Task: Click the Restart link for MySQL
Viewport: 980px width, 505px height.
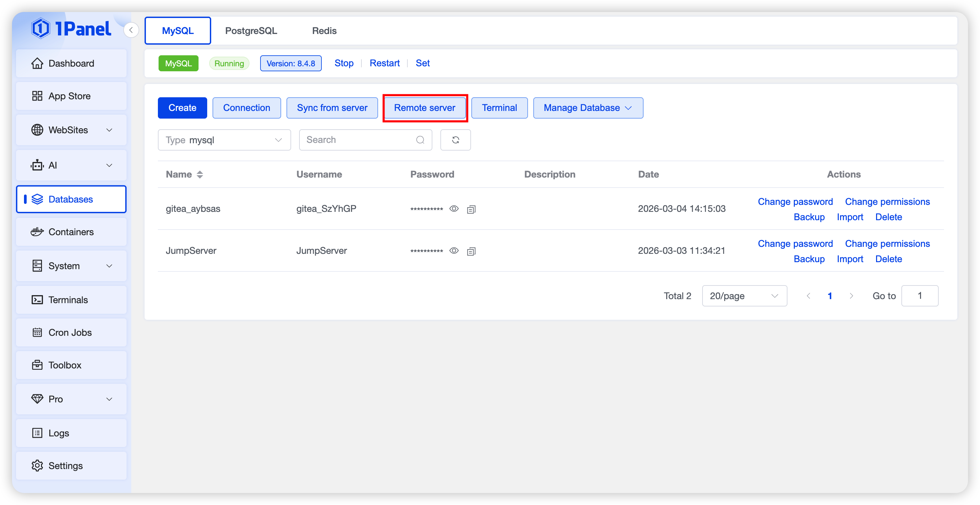Action: click(x=384, y=63)
